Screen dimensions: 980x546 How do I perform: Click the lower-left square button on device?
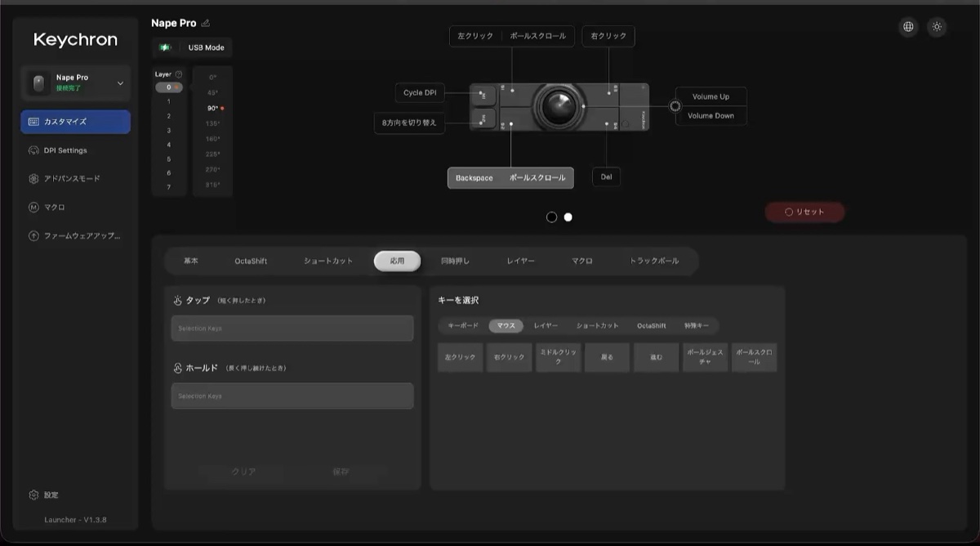point(482,119)
